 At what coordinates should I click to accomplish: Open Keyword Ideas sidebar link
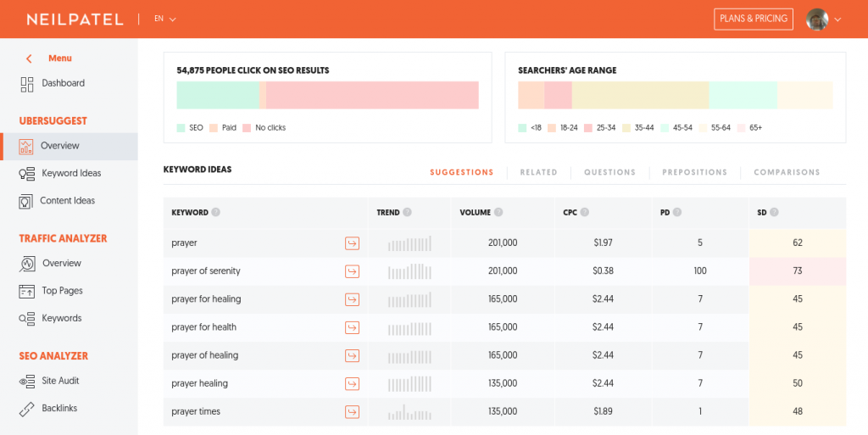click(x=71, y=173)
